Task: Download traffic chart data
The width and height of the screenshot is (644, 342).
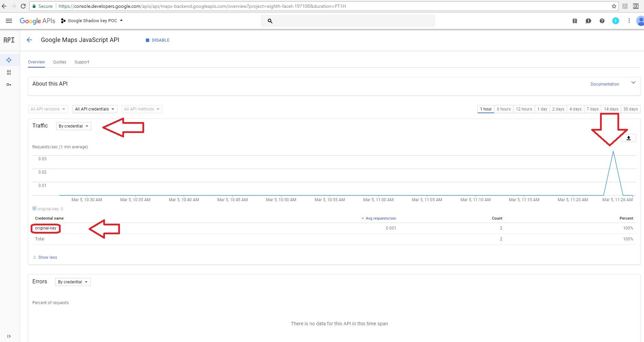Action: tap(629, 138)
